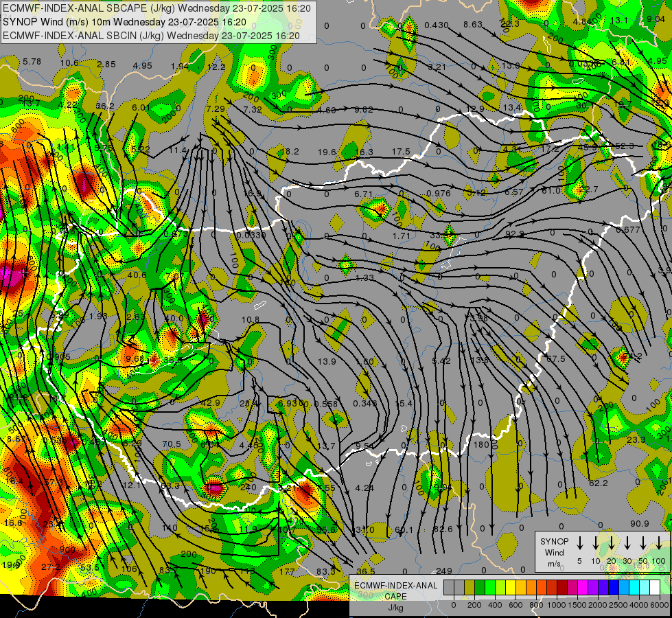Click the SYNOP Wind 10m title line
This screenshot has height=618, width=672.
click(124, 22)
